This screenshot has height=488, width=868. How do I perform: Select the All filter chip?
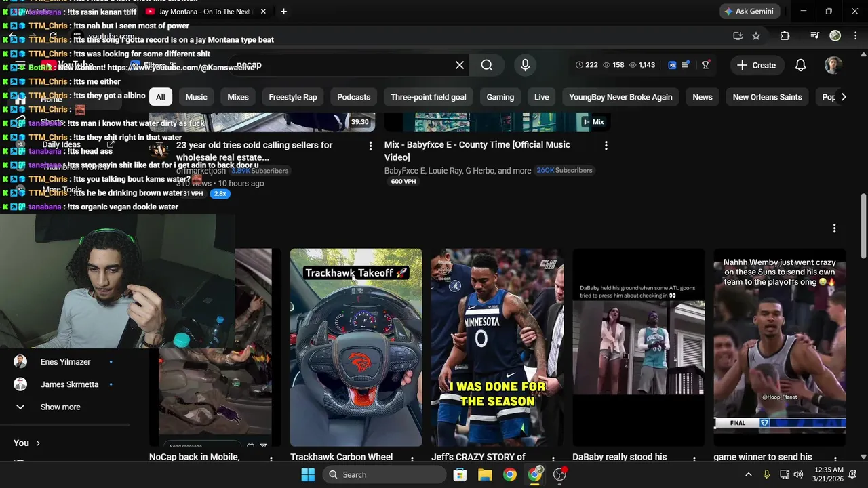pyautogui.click(x=160, y=97)
